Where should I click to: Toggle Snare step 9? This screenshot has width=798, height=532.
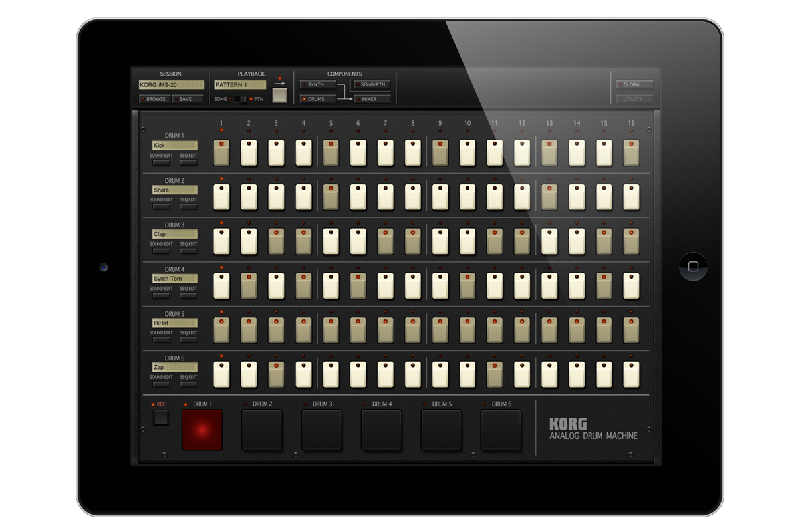coord(440,197)
